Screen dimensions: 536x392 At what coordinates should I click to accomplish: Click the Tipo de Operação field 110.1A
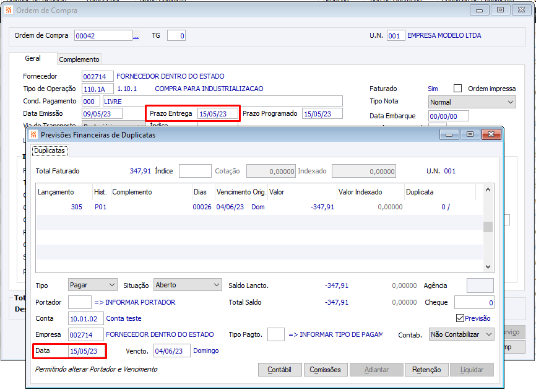(x=98, y=89)
